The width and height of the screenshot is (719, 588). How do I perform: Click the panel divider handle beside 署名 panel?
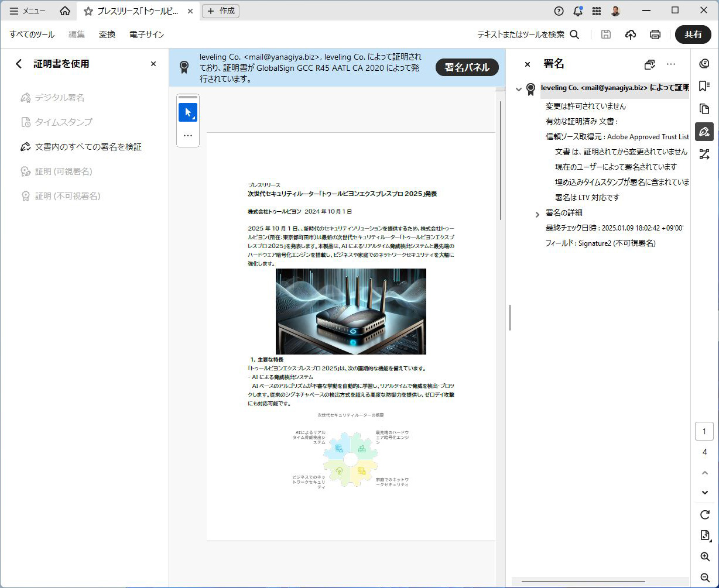509,318
